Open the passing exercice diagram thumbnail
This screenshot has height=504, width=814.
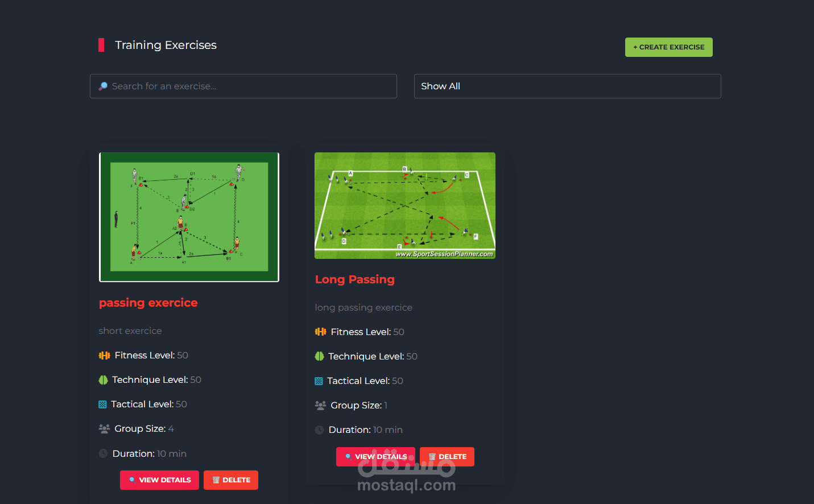tap(189, 217)
